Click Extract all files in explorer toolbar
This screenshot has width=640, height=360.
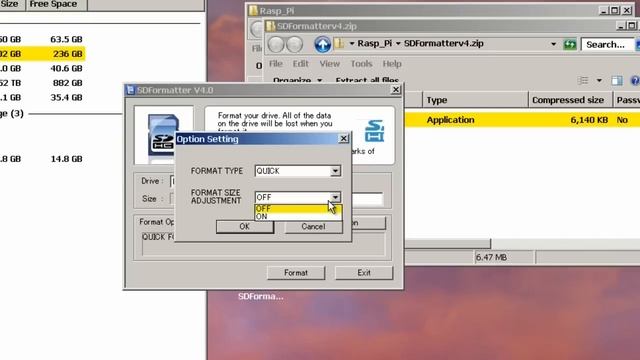tap(367, 80)
